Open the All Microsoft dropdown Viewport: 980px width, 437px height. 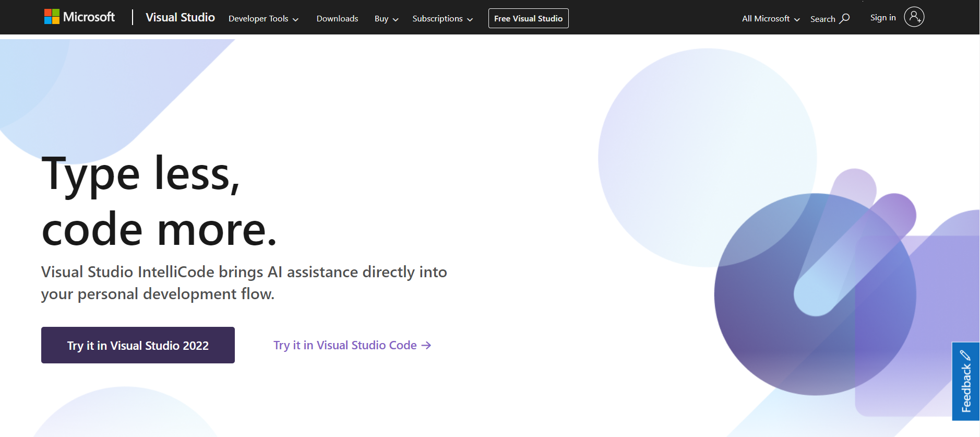(770, 19)
